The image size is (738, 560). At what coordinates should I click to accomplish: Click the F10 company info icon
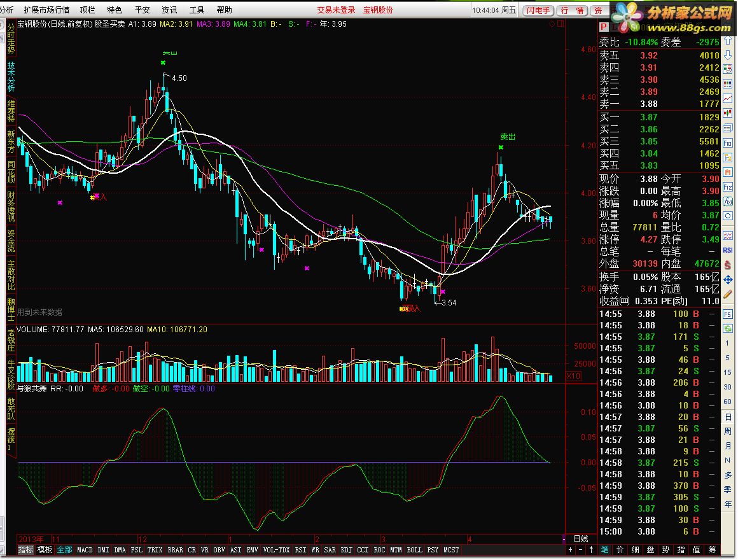coord(728,143)
